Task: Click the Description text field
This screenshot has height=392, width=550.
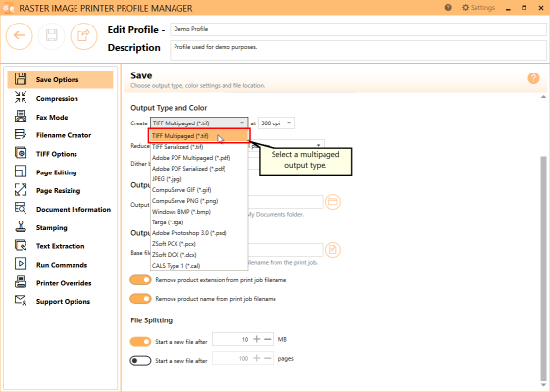Action: click(358, 50)
